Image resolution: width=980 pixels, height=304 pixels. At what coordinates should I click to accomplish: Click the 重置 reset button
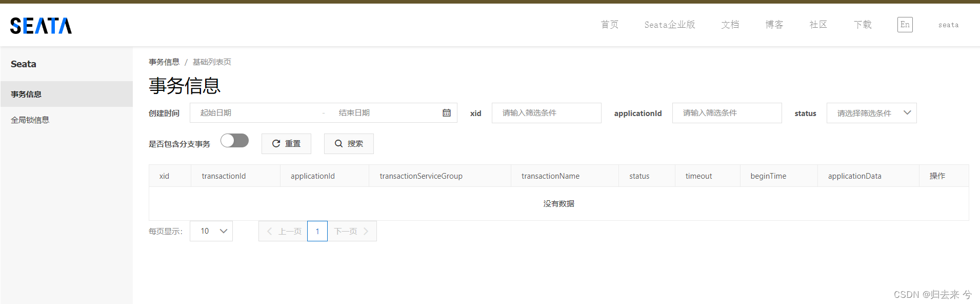[x=286, y=144]
